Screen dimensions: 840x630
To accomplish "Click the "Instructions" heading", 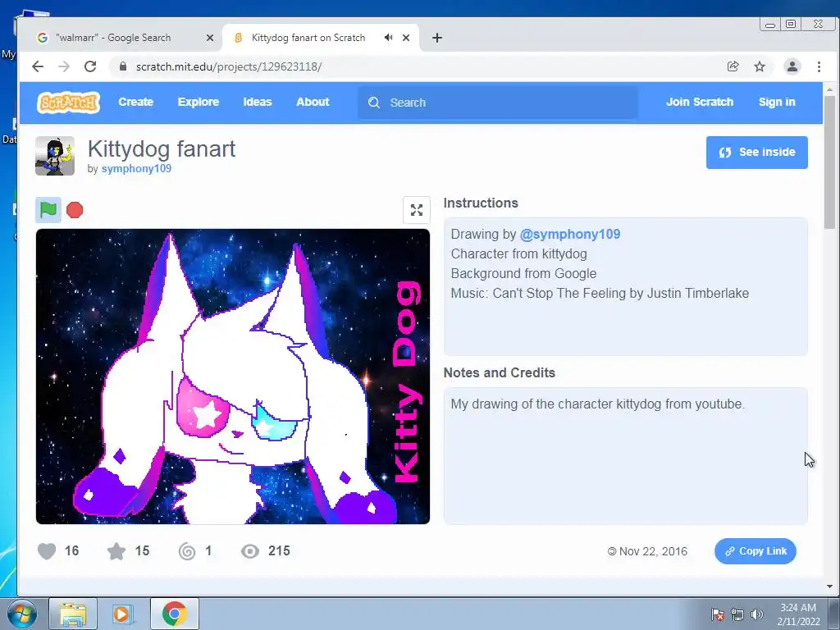I will 481,203.
